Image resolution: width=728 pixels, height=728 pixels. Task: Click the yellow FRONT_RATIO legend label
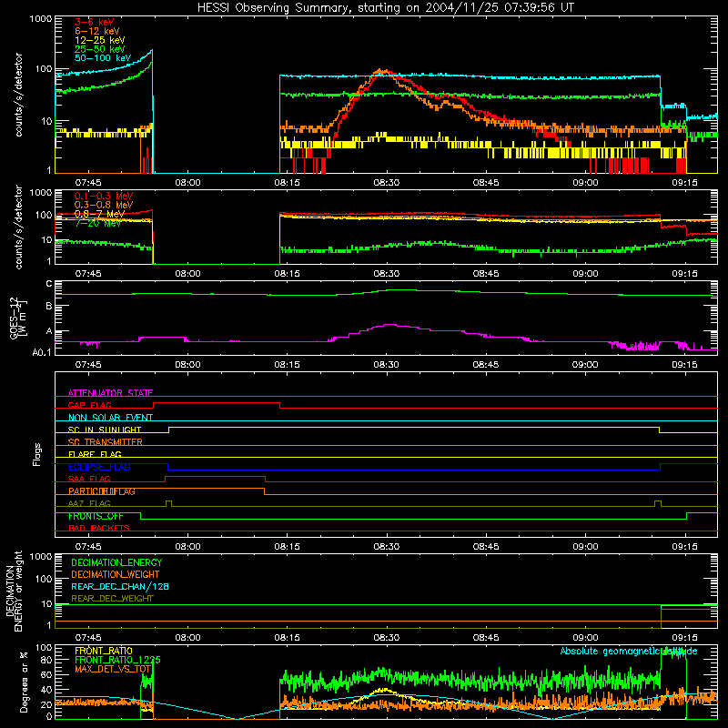(104, 651)
